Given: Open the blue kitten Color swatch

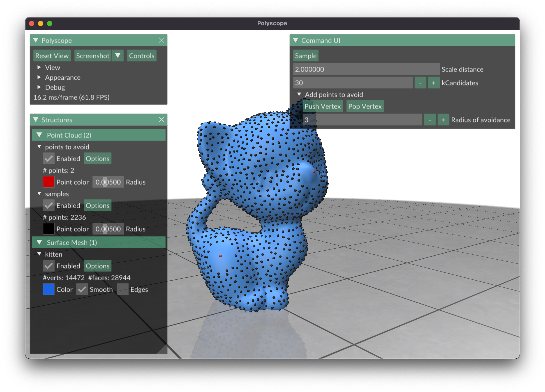Looking at the screenshot, I should [48, 289].
